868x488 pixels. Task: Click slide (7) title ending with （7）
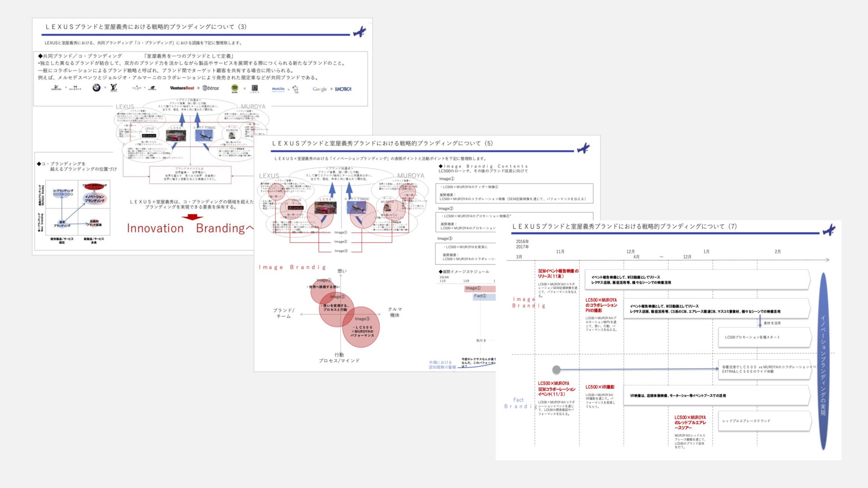pyautogui.click(x=625, y=226)
